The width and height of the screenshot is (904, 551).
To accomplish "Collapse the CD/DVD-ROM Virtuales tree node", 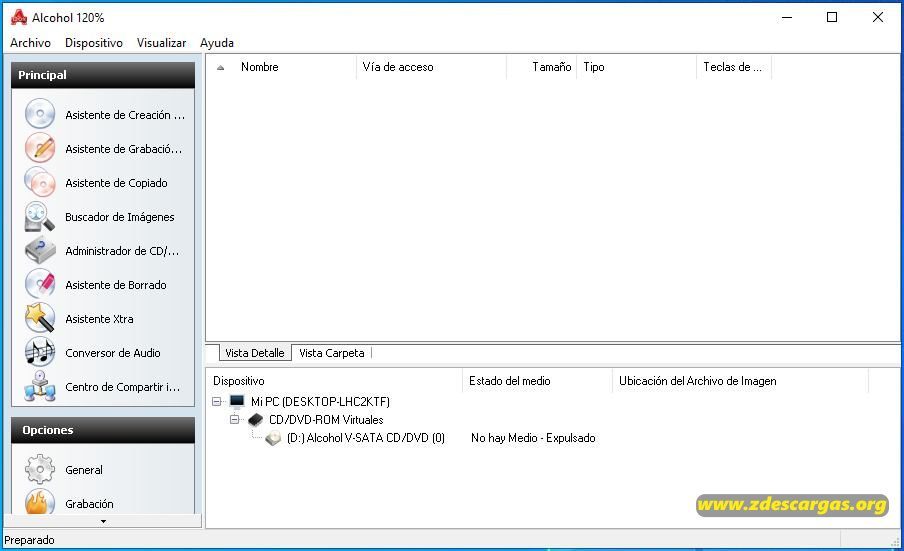I will coord(235,420).
